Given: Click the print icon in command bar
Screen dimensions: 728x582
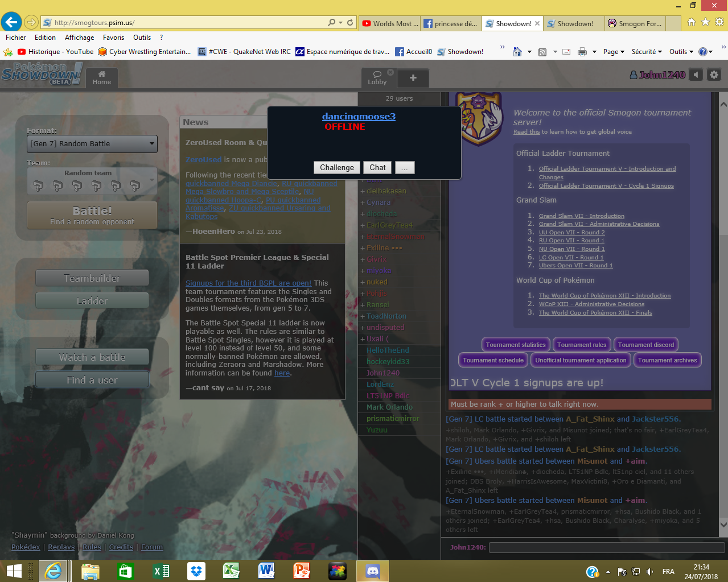Looking at the screenshot, I should [x=582, y=52].
